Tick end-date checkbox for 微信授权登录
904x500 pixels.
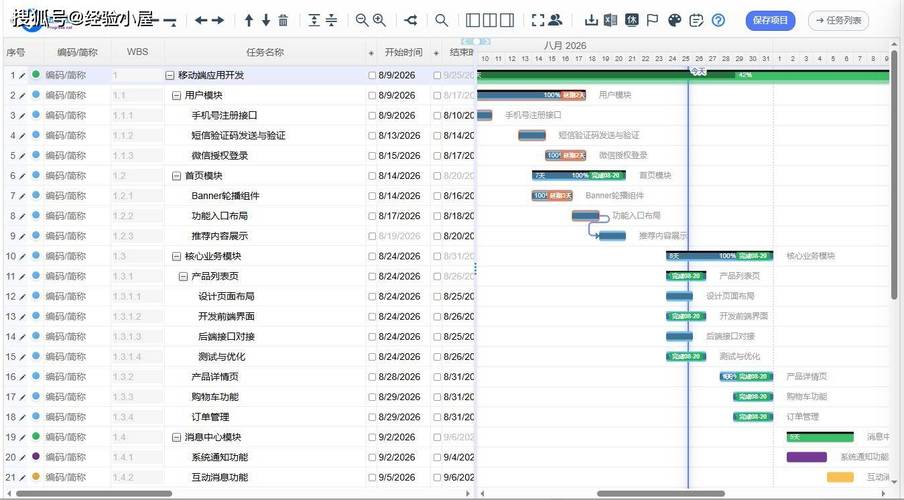437,156
